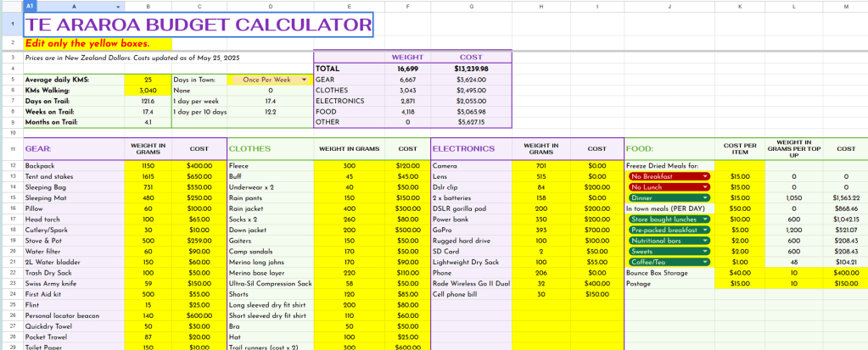
Task: Click the Dinner dropdown arrow
Action: coord(705,197)
